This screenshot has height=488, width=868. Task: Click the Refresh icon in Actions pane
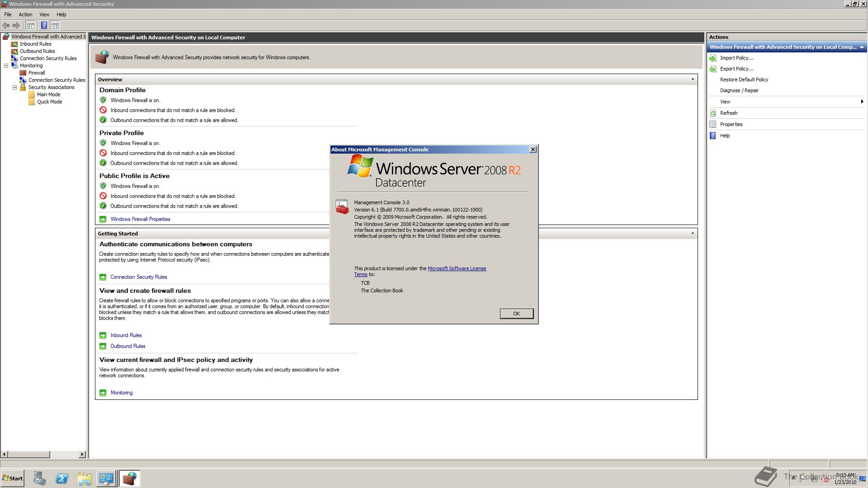pos(713,113)
